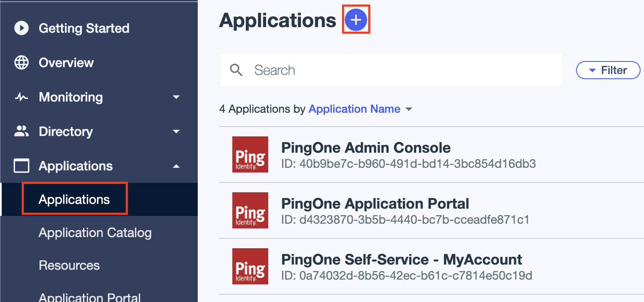Click PingOne Self-Service MyAccount Ping logo
The image size is (644, 302).
[x=250, y=266]
